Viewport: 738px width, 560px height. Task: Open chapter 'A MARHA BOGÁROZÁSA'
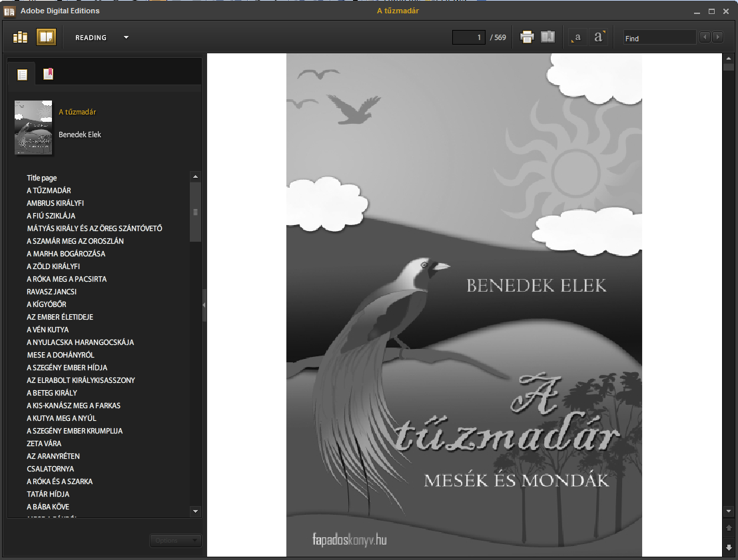(x=66, y=254)
